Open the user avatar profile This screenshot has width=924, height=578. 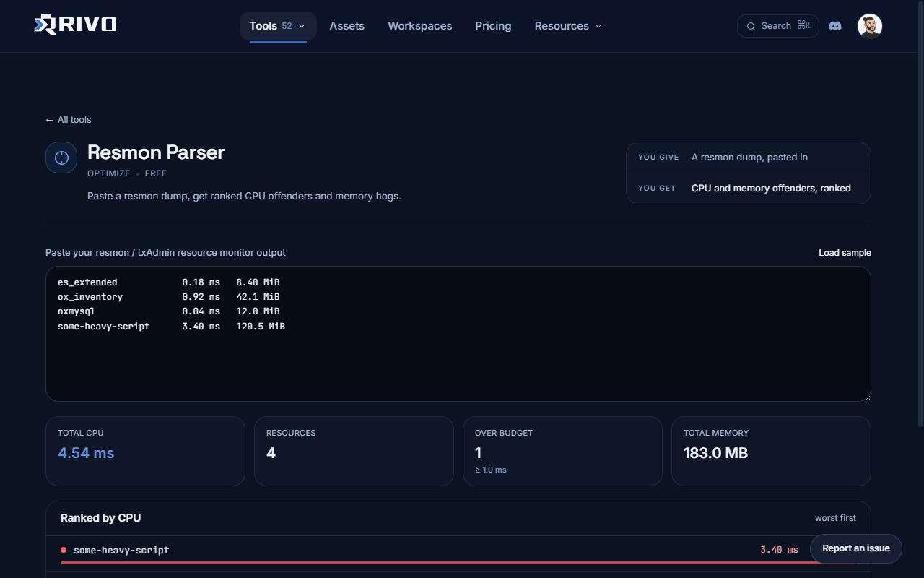click(x=870, y=26)
